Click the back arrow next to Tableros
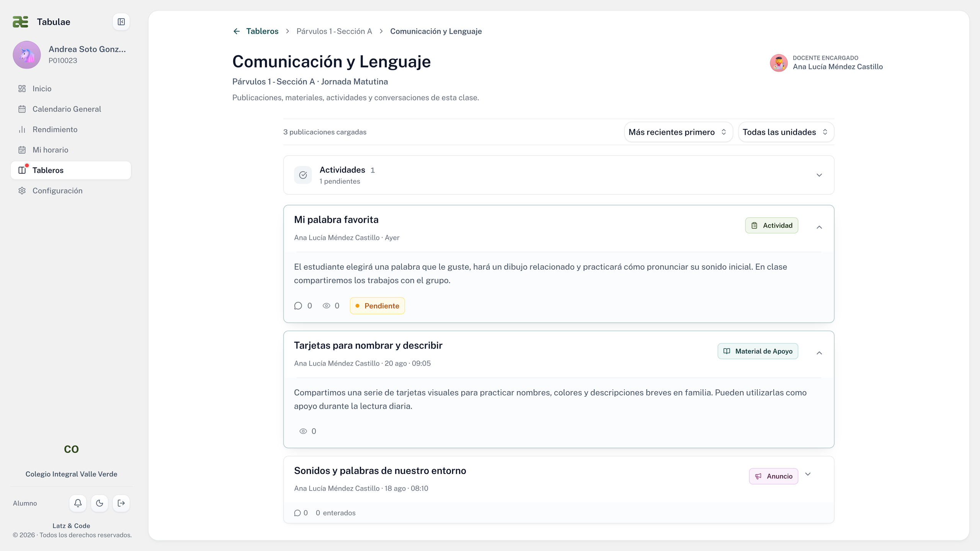The height and width of the screenshot is (551, 980). tap(237, 31)
